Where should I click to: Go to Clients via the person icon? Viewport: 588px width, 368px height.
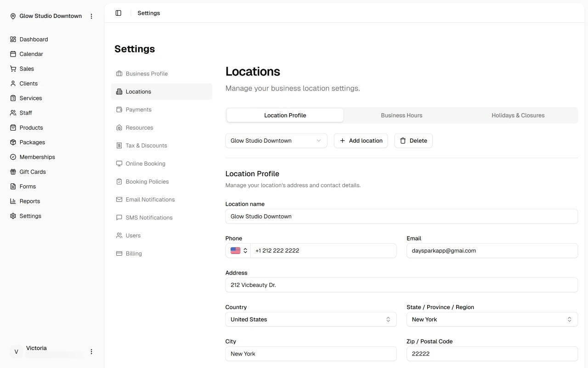[x=13, y=83]
